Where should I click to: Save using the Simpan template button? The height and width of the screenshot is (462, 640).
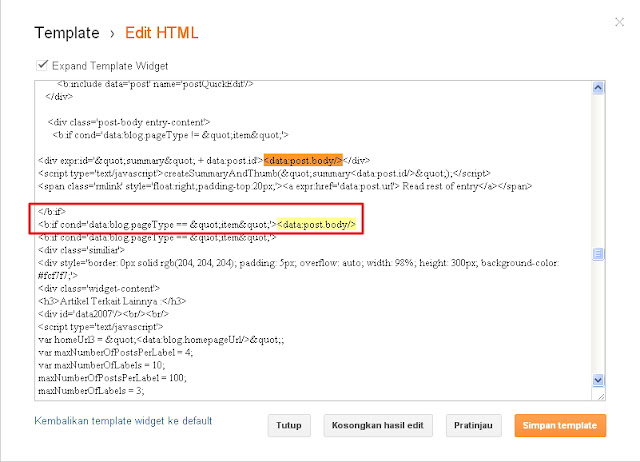pos(560,426)
